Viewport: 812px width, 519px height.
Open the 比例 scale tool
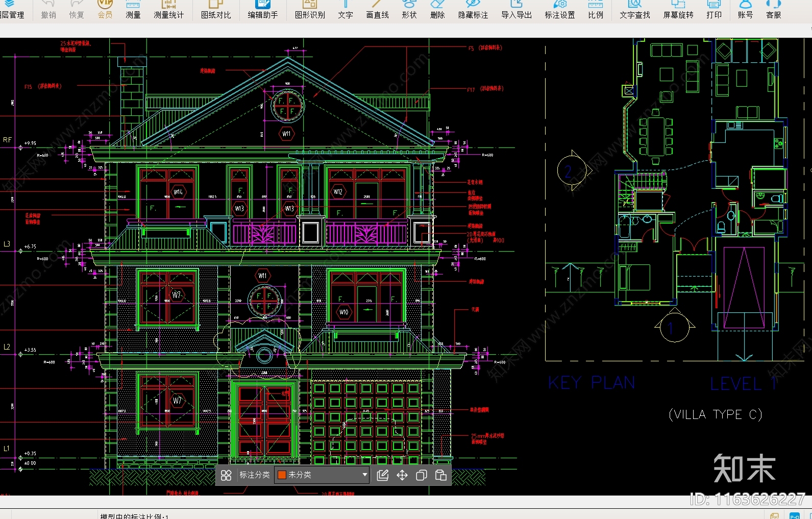click(596, 10)
